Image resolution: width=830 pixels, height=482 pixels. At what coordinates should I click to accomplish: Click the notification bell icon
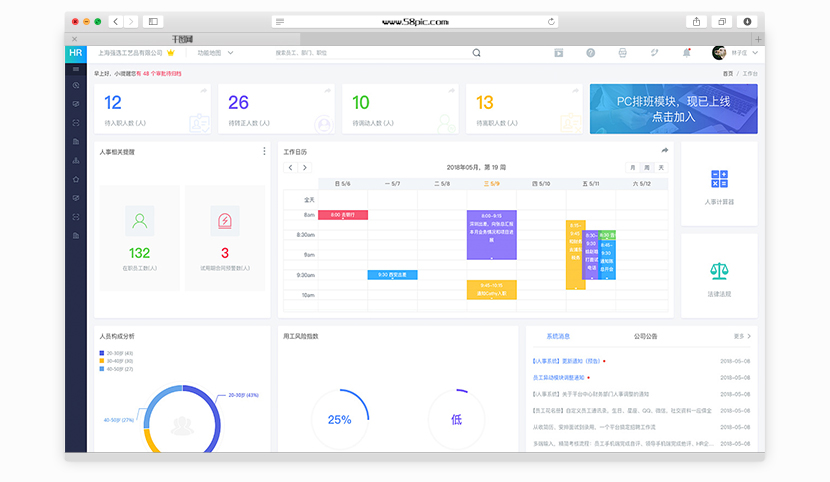click(x=686, y=52)
